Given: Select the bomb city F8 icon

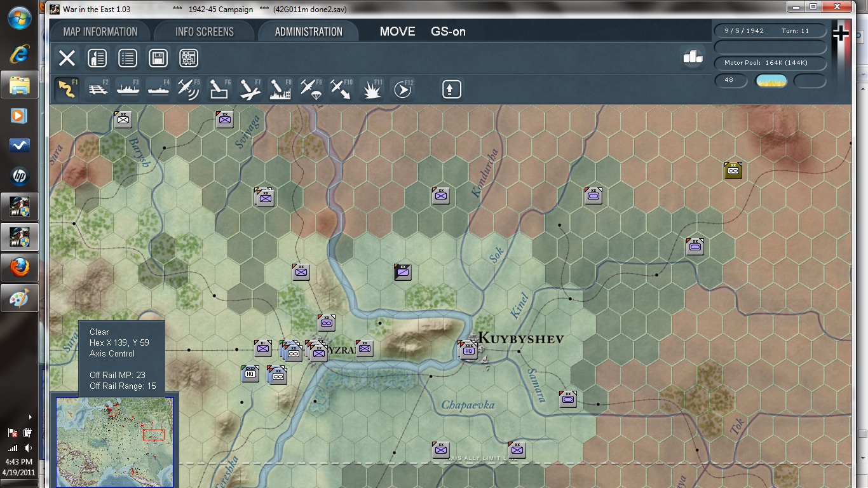Looking at the screenshot, I should coord(280,89).
